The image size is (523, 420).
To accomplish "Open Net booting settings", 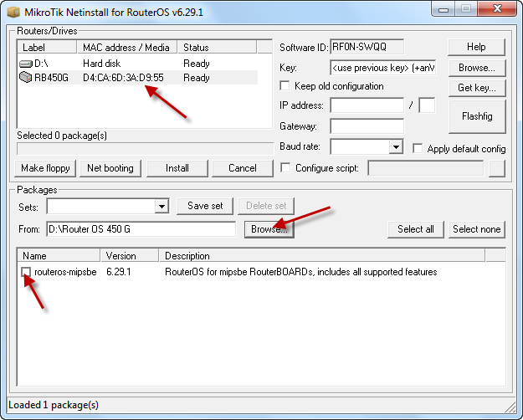I will (x=110, y=168).
